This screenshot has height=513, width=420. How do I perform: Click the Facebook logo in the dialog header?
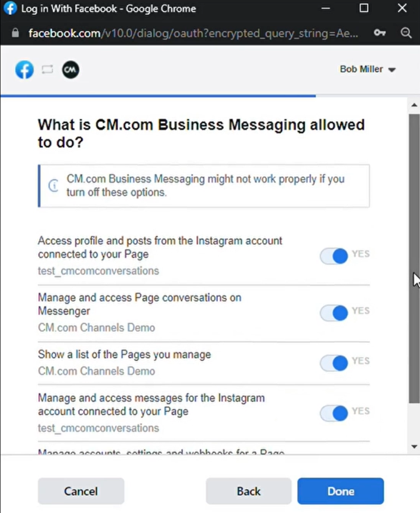point(24,70)
